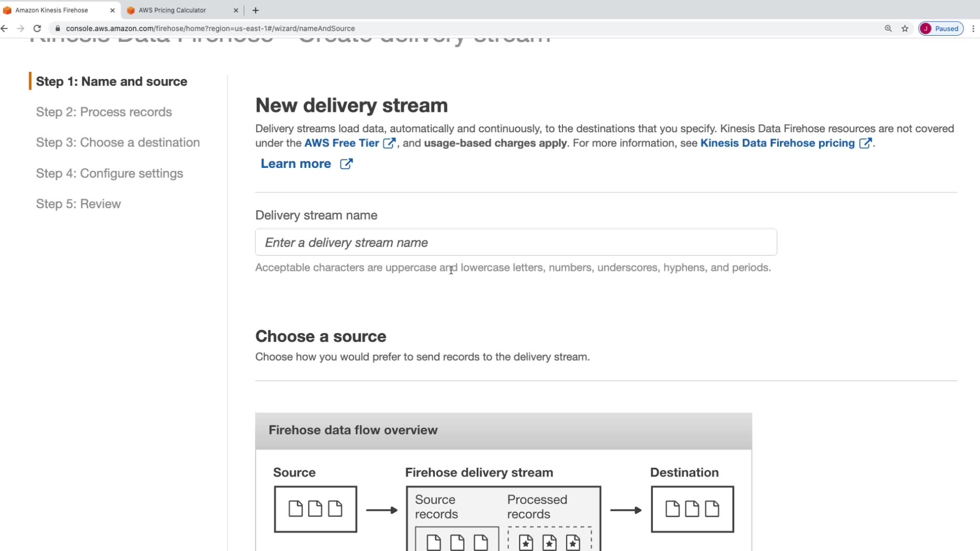
Task: Click the browser back arrow
Action: click(5, 28)
